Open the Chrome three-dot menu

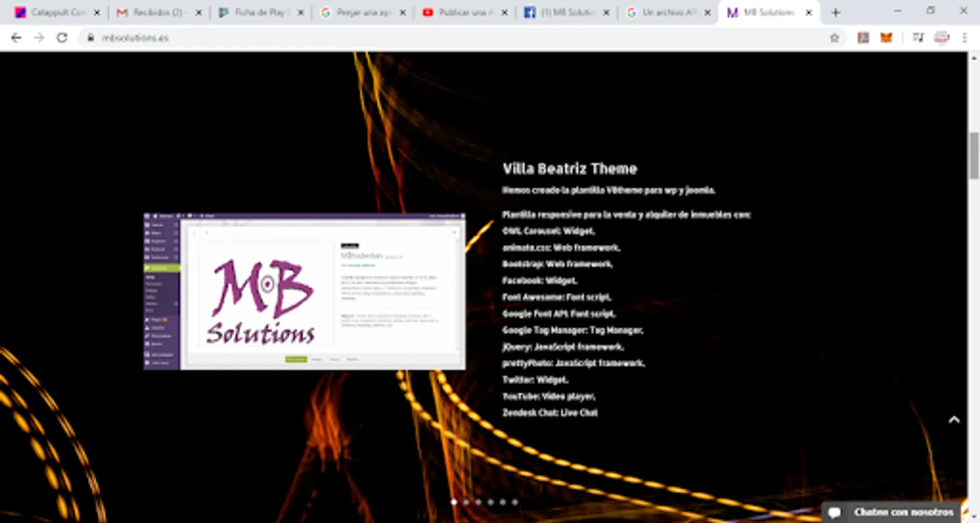coord(964,38)
